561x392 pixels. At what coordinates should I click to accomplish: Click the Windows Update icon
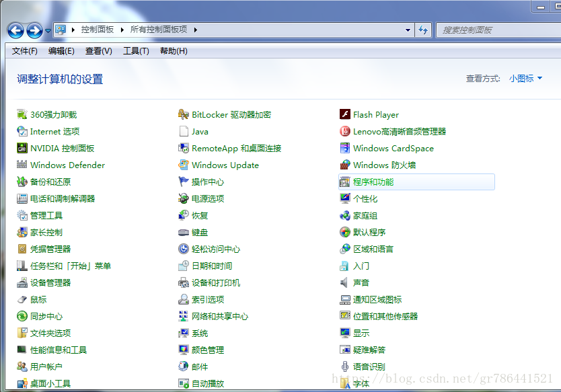[184, 165]
